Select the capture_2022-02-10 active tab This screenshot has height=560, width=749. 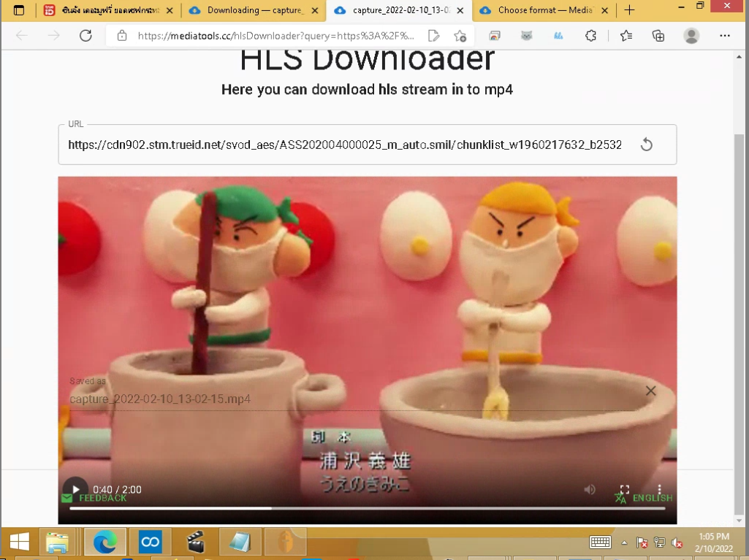tap(399, 10)
